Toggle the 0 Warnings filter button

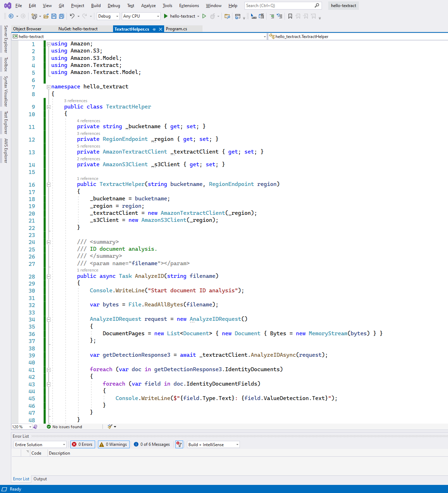point(114,444)
